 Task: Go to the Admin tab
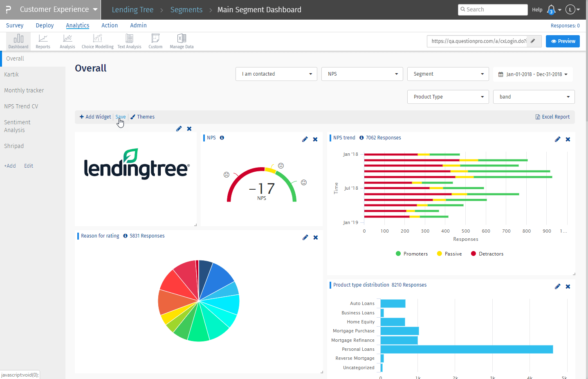tap(138, 25)
